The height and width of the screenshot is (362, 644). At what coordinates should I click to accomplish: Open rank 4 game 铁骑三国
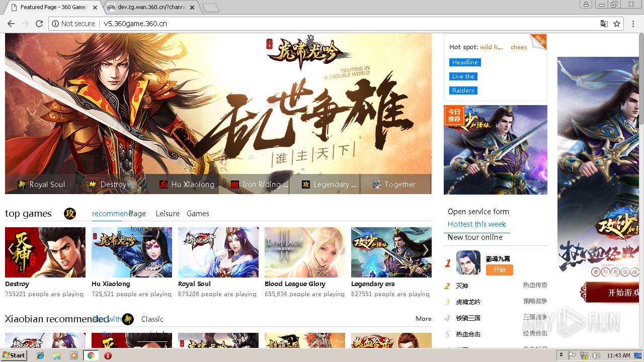point(468,318)
